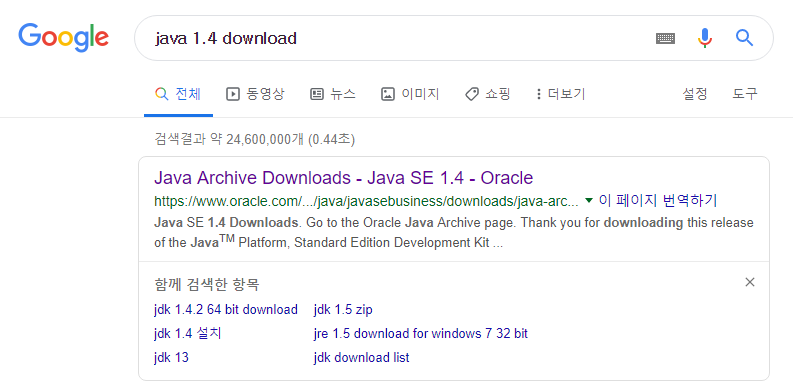Open jre 1.5 download for windows 7 32 bit
The width and height of the screenshot is (793, 390).
tap(421, 334)
